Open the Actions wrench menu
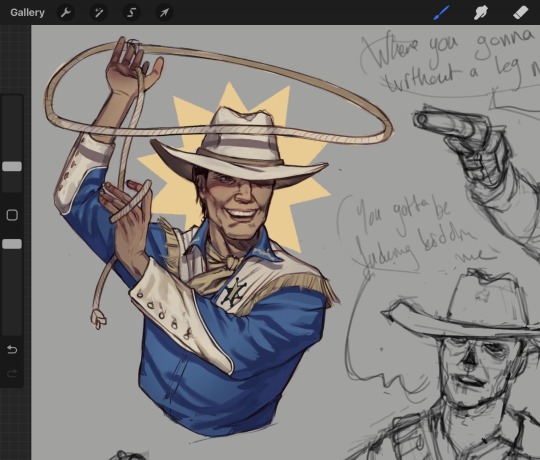Screen dimensions: 540x460 (x=65, y=13)
